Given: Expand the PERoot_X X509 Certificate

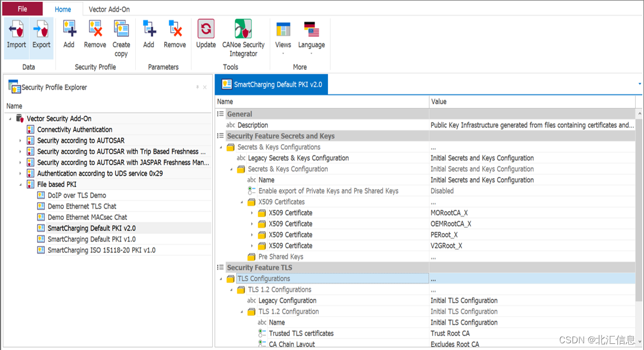Looking at the screenshot, I should pyautogui.click(x=252, y=234).
